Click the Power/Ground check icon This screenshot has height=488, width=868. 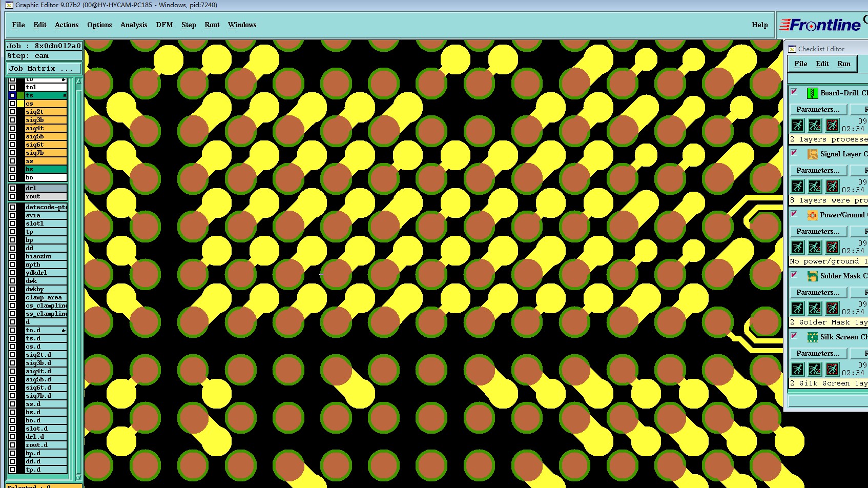point(812,215)
